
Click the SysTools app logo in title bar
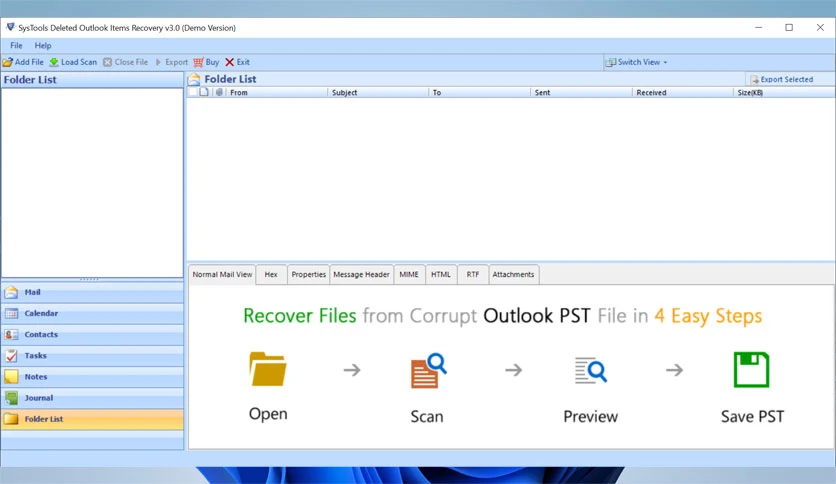point(10,27)
